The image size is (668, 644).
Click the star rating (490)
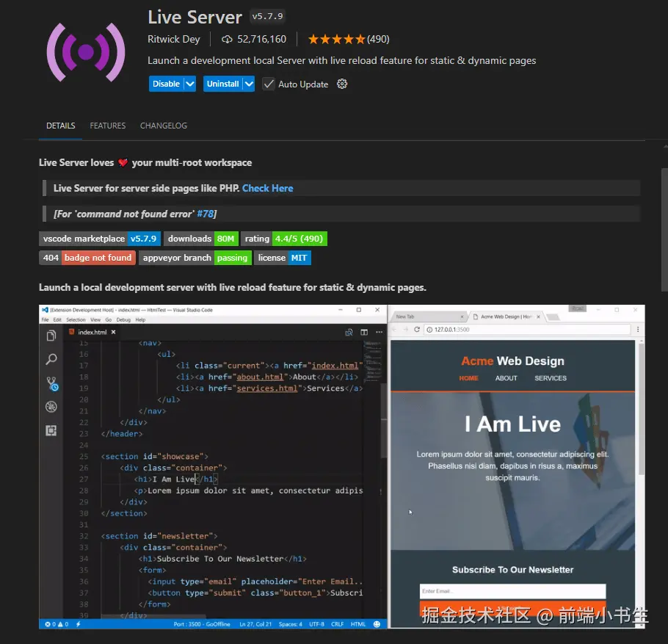click(348, 39)
